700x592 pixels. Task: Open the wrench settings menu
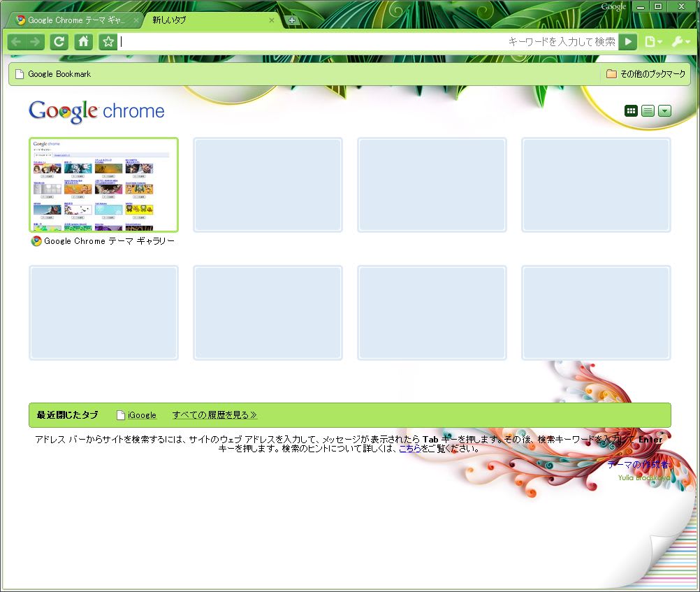[x=680, y=42]
